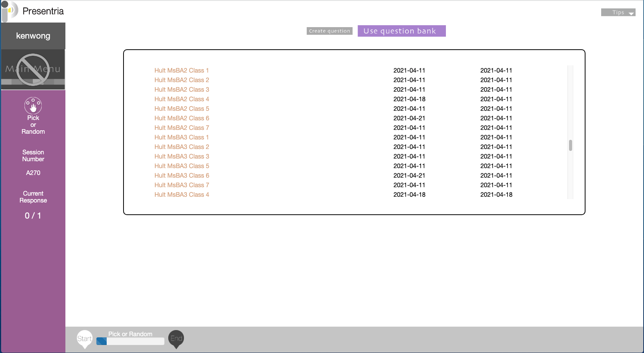Viewport: 644px width, 353px height.
Task: Click the Create question button
Action: pyautogui.click(x=330, y=31)
